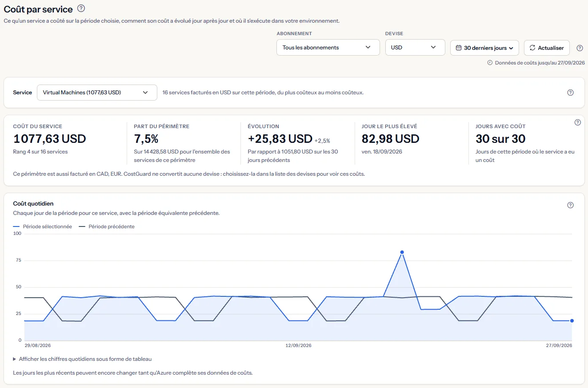588x388 pixels.
Task: Open the Tous les abonnements dropdown
Action: coord(328,48)
